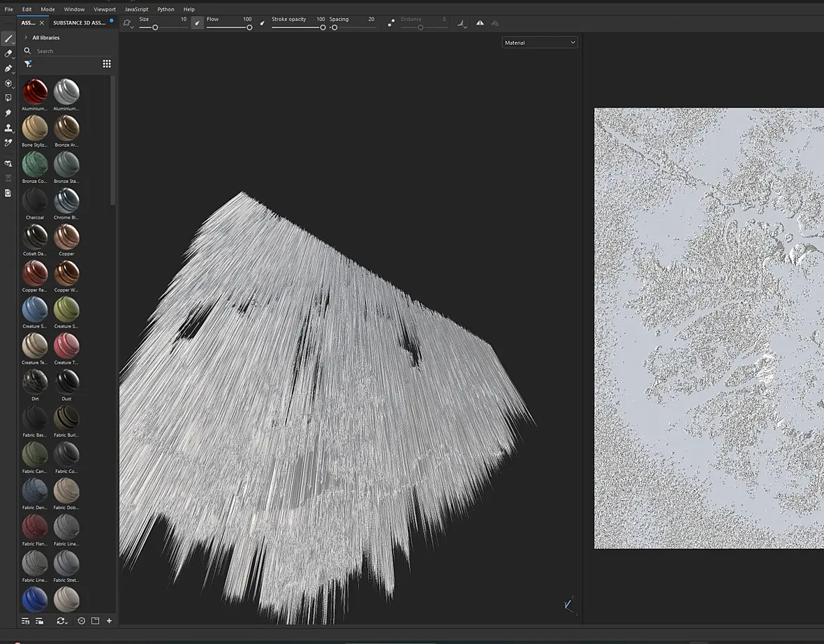Click the plus icon to import resources
This screenshot has height=644, width=824.
tap(110, 621)
